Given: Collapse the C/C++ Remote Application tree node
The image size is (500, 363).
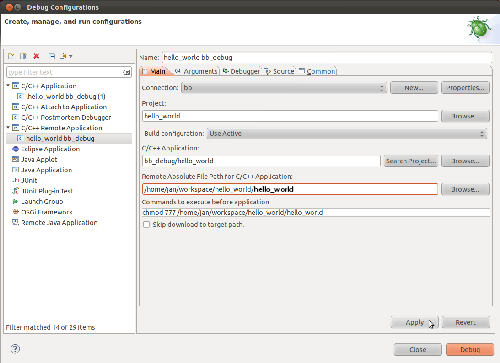Looking at the screenshot, I should pos(8,128).
